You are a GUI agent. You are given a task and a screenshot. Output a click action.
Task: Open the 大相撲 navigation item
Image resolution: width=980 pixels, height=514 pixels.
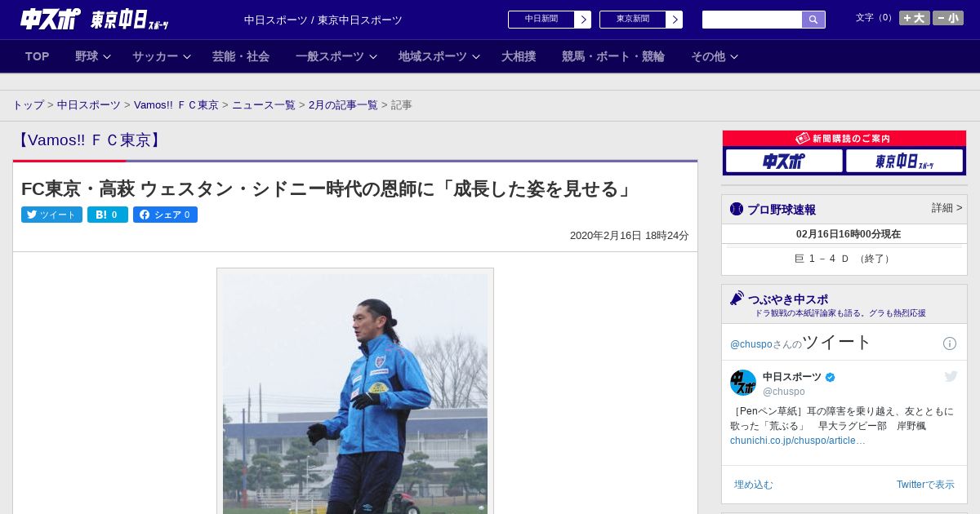point(519,56)
